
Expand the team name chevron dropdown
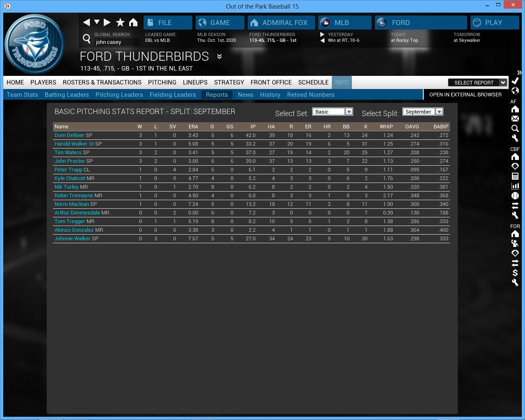coord(219,57)
